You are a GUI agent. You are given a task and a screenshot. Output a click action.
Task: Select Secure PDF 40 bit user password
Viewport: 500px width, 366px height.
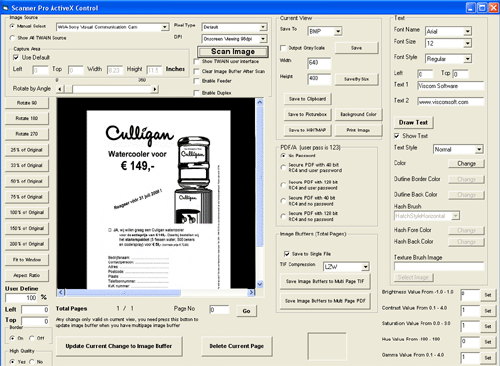283,167
